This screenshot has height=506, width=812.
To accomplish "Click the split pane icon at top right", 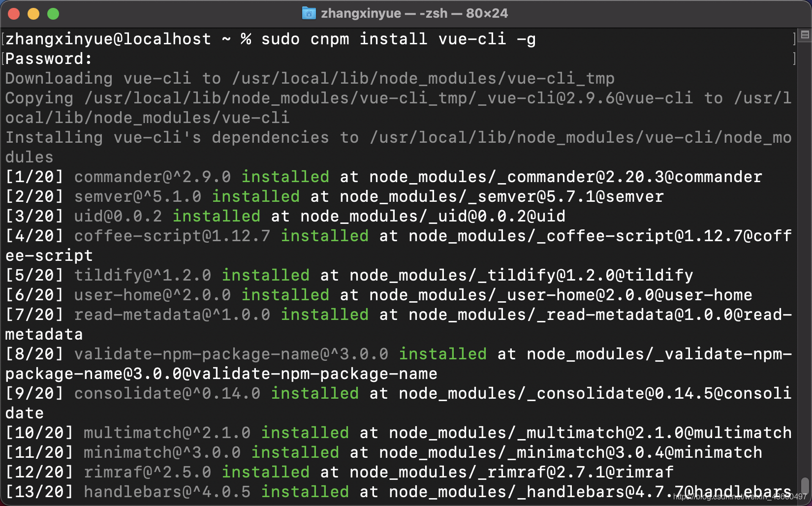I will point(805,34).
